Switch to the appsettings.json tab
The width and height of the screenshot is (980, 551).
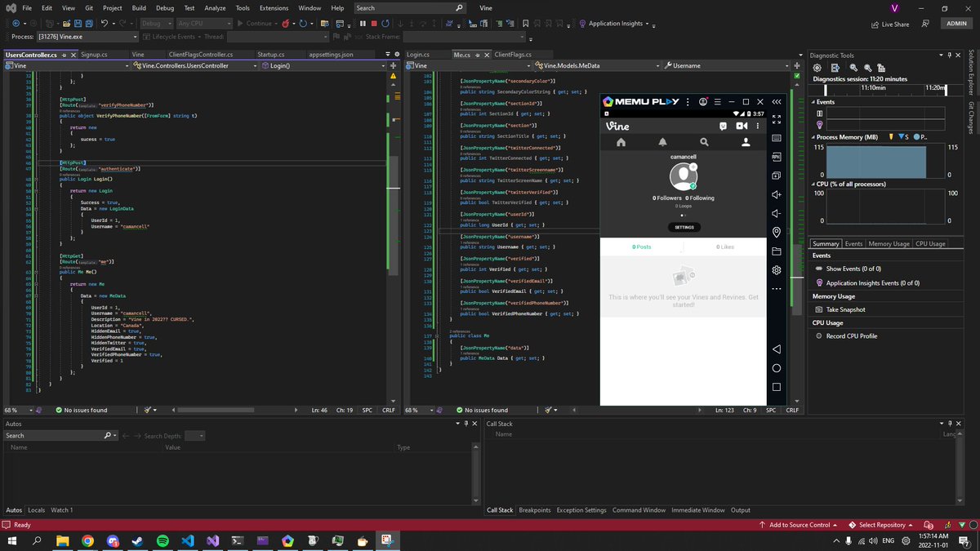click(x=332, y=55)
